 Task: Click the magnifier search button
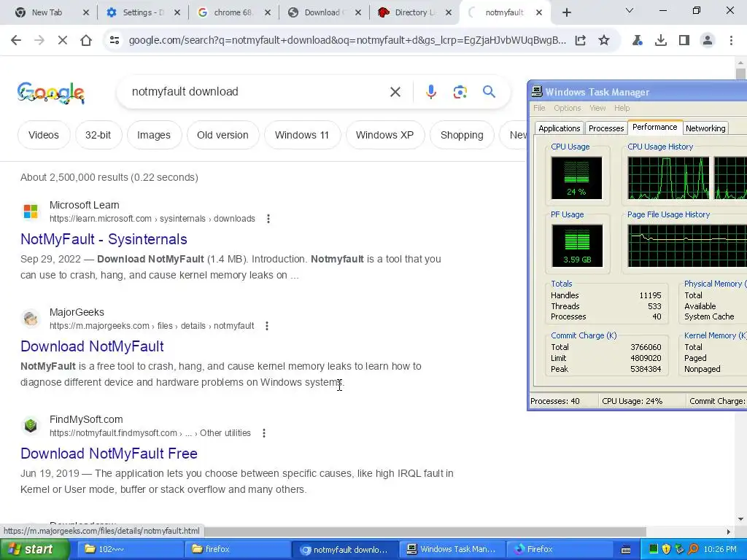489,92
